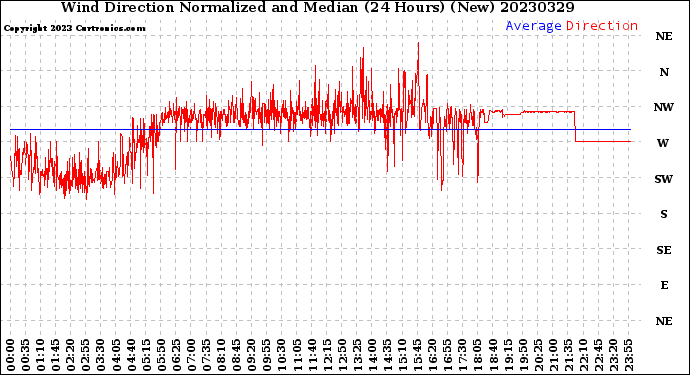690x375 pixels.
Task: Click the 07:00 time axis label
Action: coord(191,355)
